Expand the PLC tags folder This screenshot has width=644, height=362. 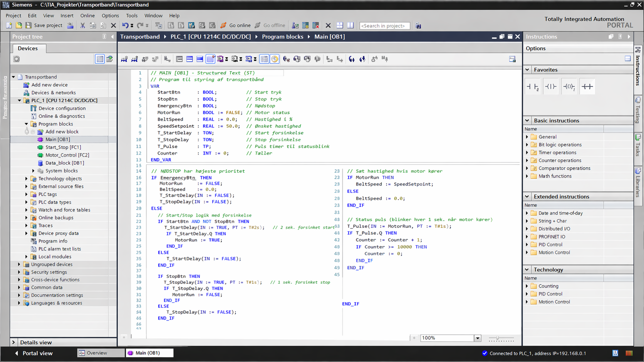point(27,194)
